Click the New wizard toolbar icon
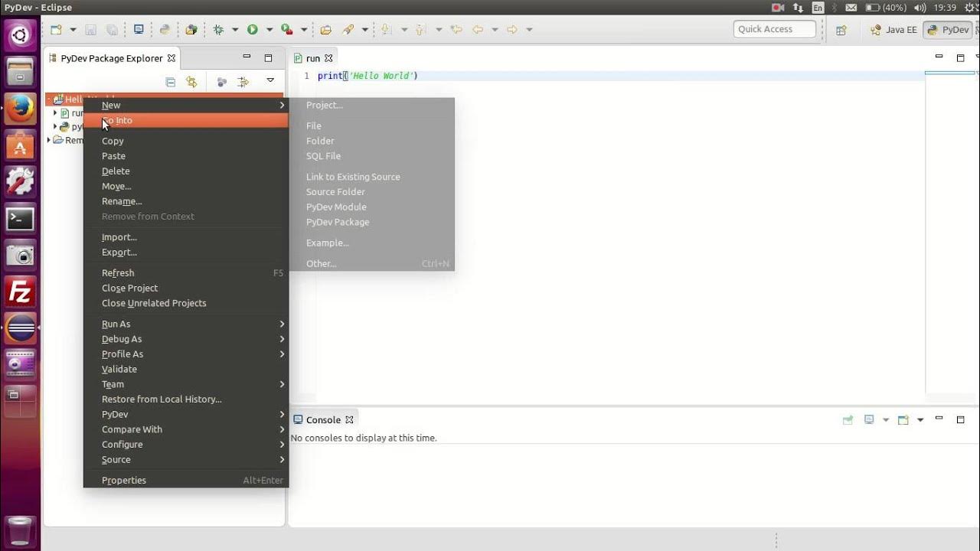Viewport: 980px width, 551px height. (56, 30)
